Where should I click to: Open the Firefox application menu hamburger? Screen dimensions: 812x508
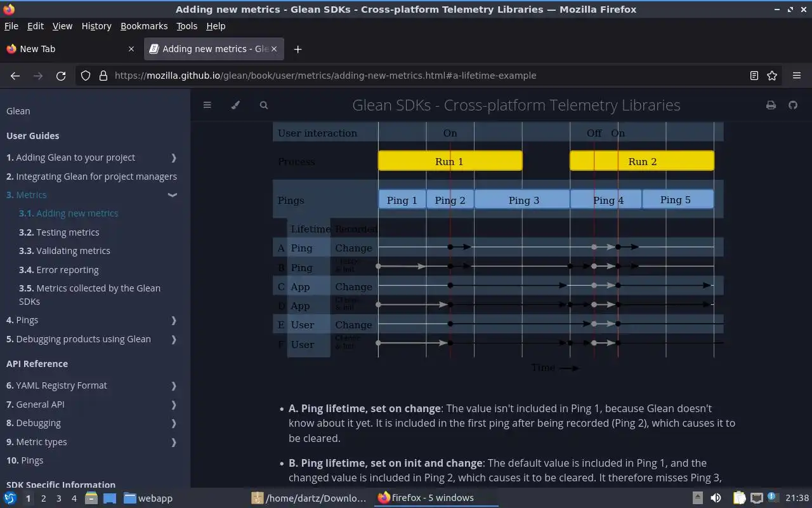point(797,76)
